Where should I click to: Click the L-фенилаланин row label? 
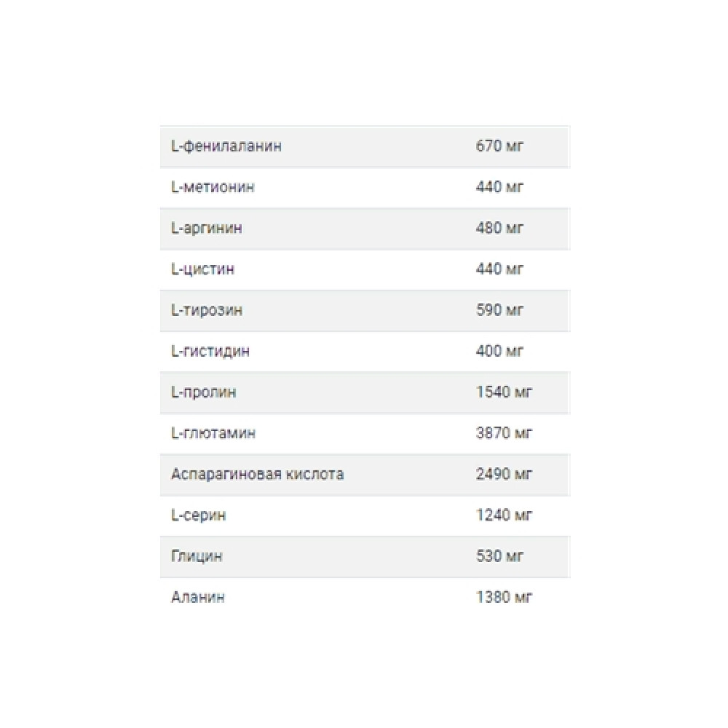click(x=226, y=146)
